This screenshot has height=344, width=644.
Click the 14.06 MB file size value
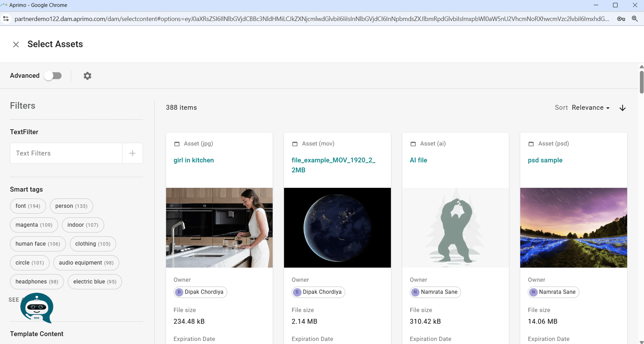(x=543, y=321)
